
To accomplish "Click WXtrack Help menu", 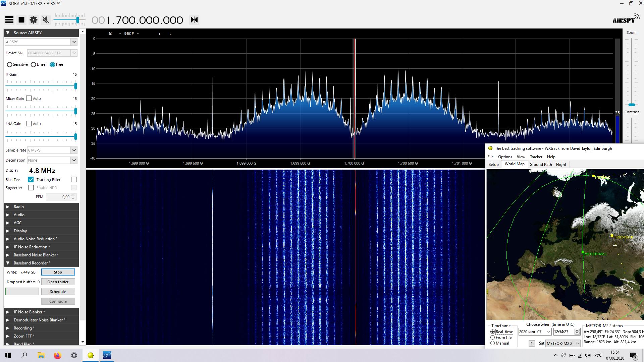I will coord(551,157).
